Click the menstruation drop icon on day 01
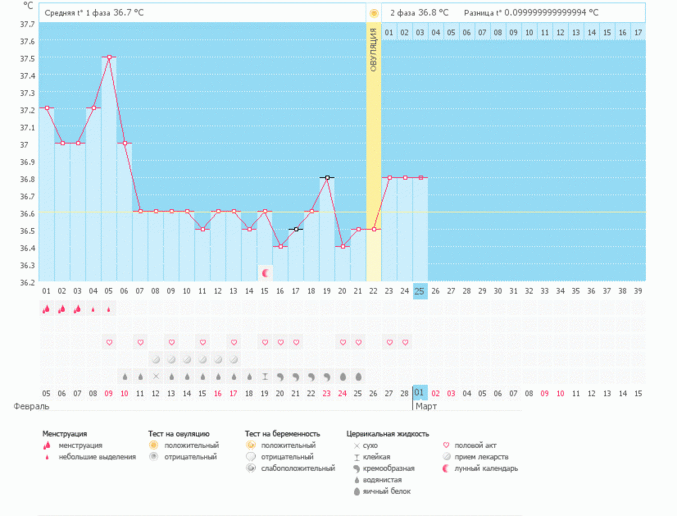The height and width of the screenshot is (516, 677). (x=46, y=309)
